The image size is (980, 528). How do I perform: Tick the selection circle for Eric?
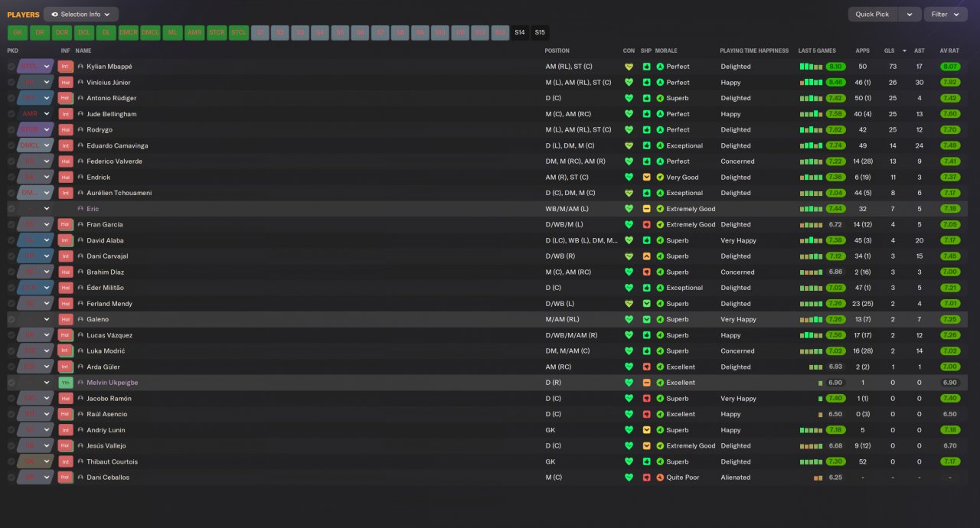[11, 209]
